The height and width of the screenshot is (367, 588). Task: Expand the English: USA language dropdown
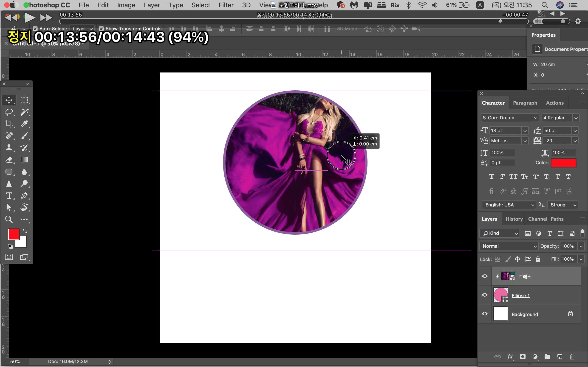pyautogui.click(x=509, y=205)
